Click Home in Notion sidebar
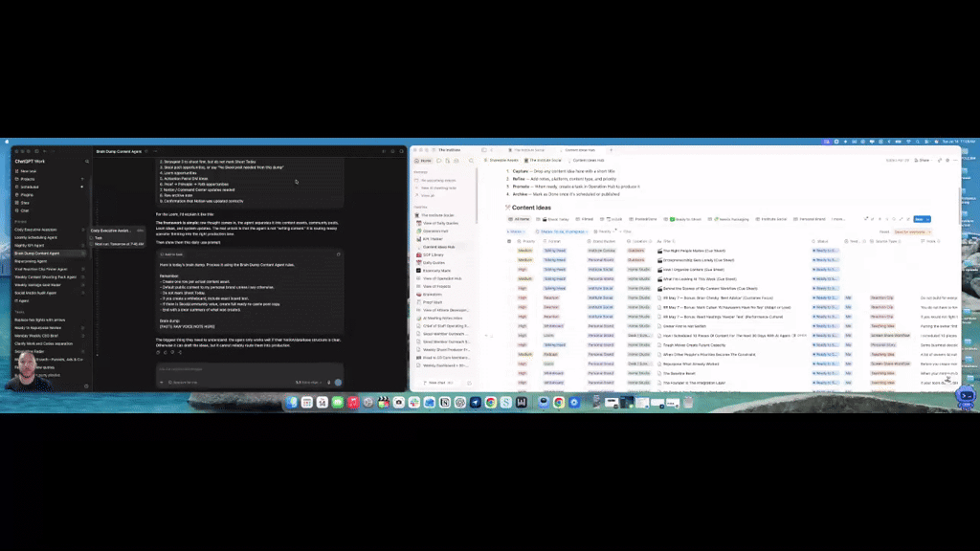This screenshot has height=551, width=980. pyautogui.click(x=423, y=161)
